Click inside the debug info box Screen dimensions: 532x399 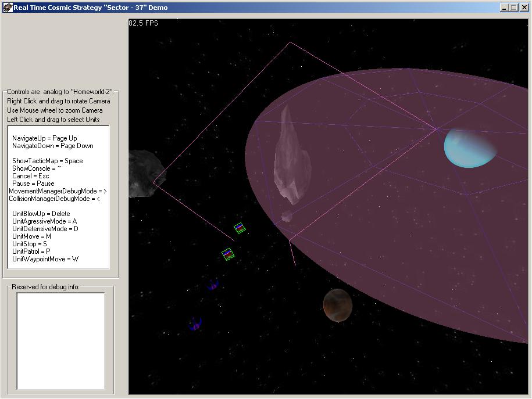point(60,341)
